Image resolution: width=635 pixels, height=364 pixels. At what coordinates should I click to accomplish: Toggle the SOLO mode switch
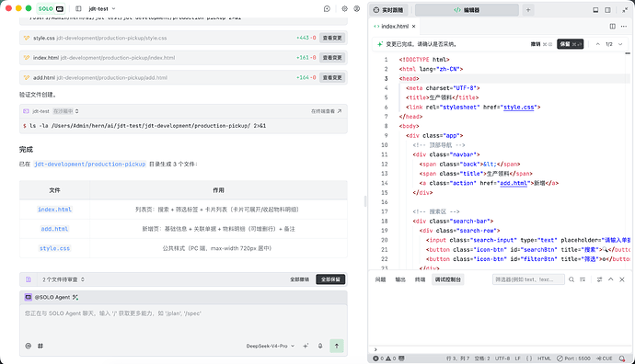point(51,8)
